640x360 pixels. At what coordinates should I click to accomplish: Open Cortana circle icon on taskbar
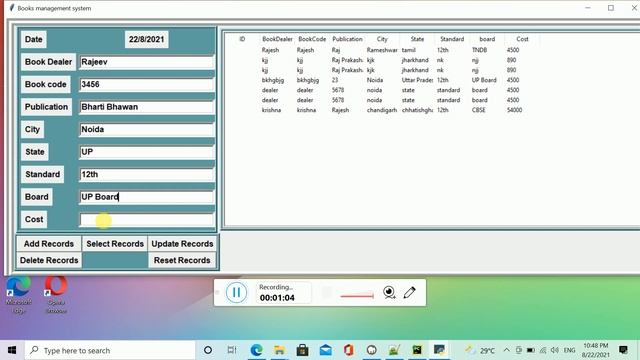coord(208,350)
